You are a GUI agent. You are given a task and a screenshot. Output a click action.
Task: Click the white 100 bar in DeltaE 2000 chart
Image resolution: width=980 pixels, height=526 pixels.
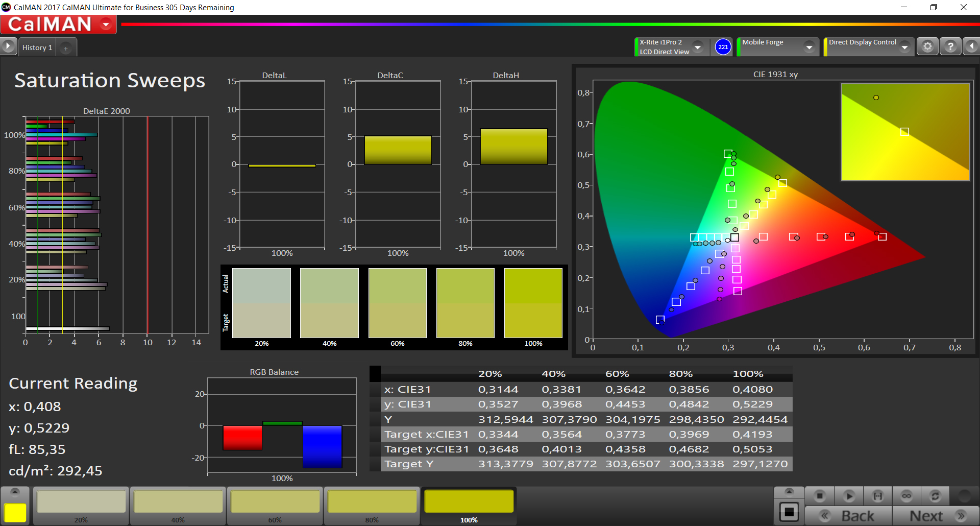[67, 328]
